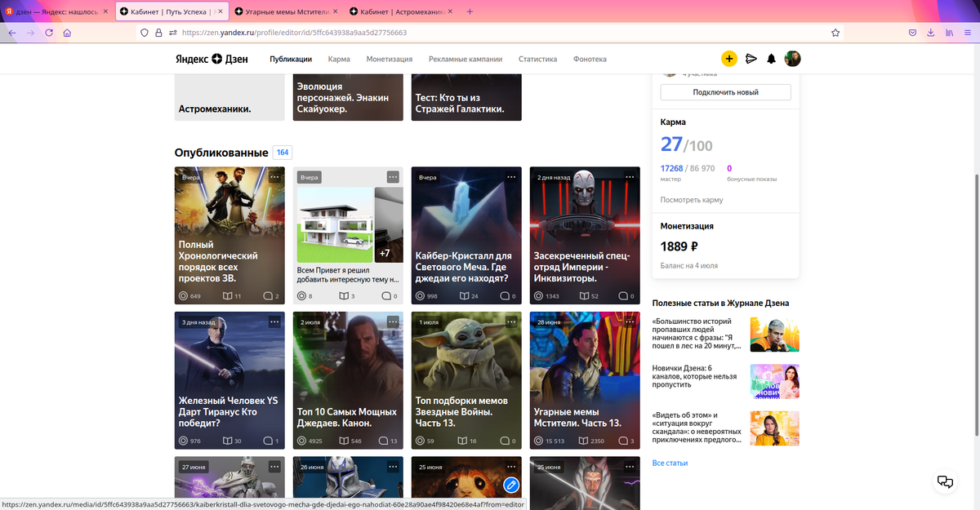Close the 'Угарные мемы Мстители' browser tab
The height and width of the screenshot is (510, 980).
tap(335, 11)
